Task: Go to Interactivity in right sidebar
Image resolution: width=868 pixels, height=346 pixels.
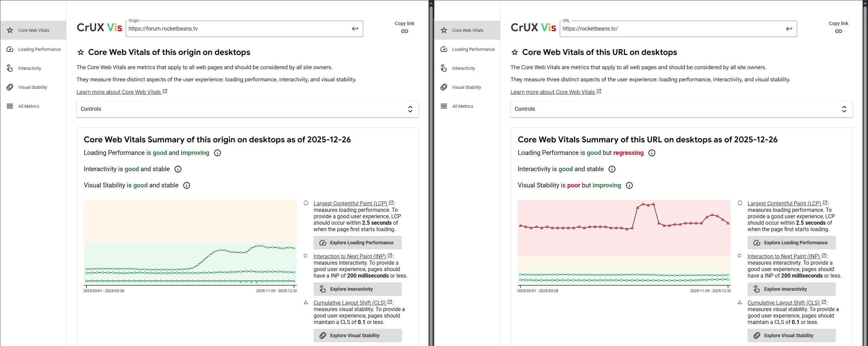Action: 463,68
